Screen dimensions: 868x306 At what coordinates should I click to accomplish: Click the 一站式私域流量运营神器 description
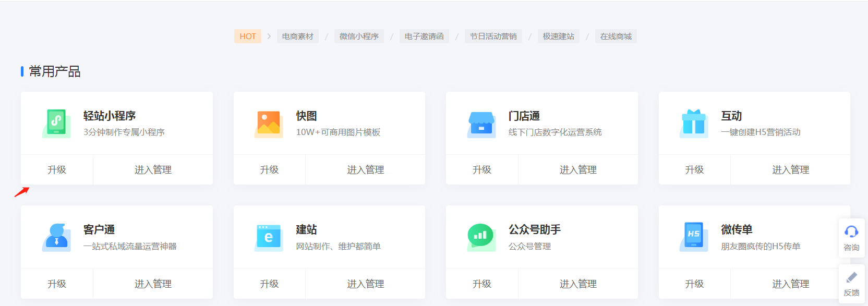[x=130, y=246]
